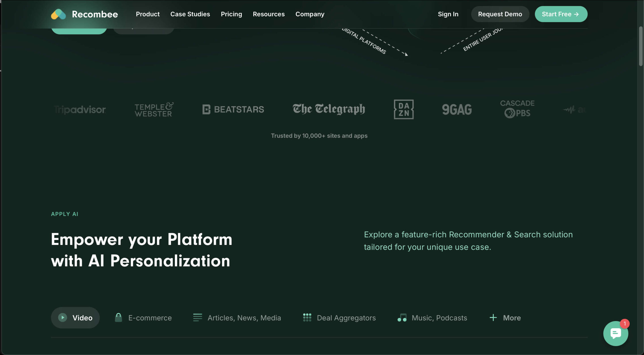Click the page vertical scrollbar thumb
This screenshot has height=355, width=644.
coord(641,46)
